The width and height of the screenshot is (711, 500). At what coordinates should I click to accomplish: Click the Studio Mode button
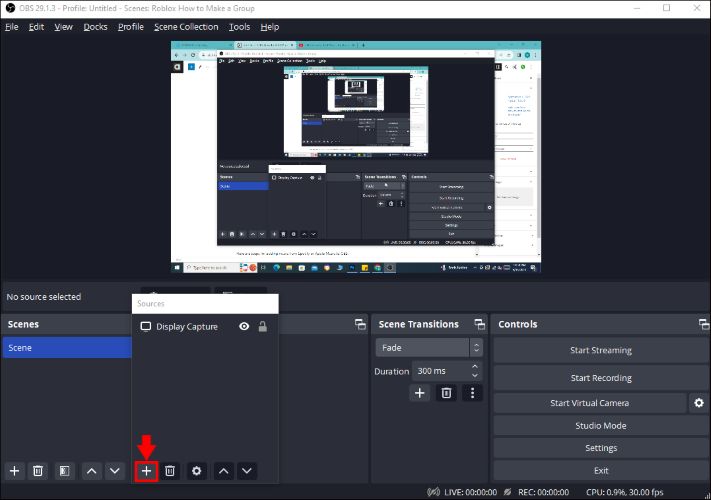point(600,426)
